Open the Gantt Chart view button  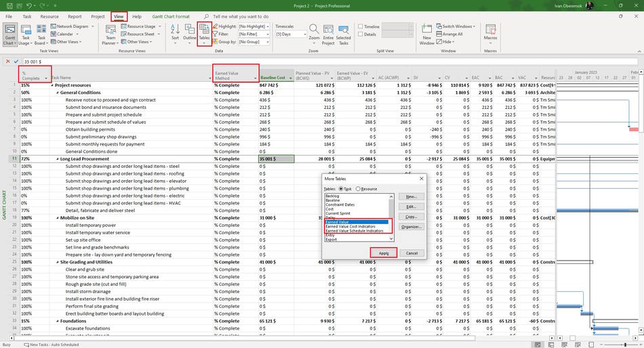[10, 35]
